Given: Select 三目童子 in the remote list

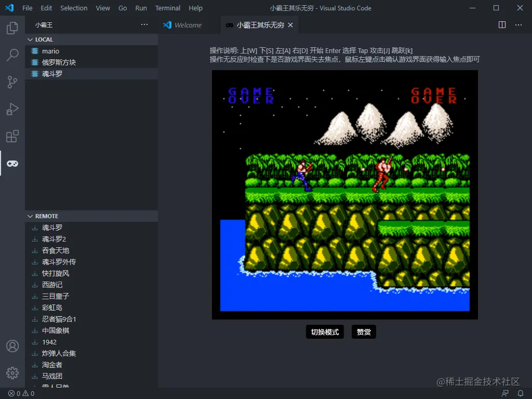Looking at the screenshot, I should (91, 296).
